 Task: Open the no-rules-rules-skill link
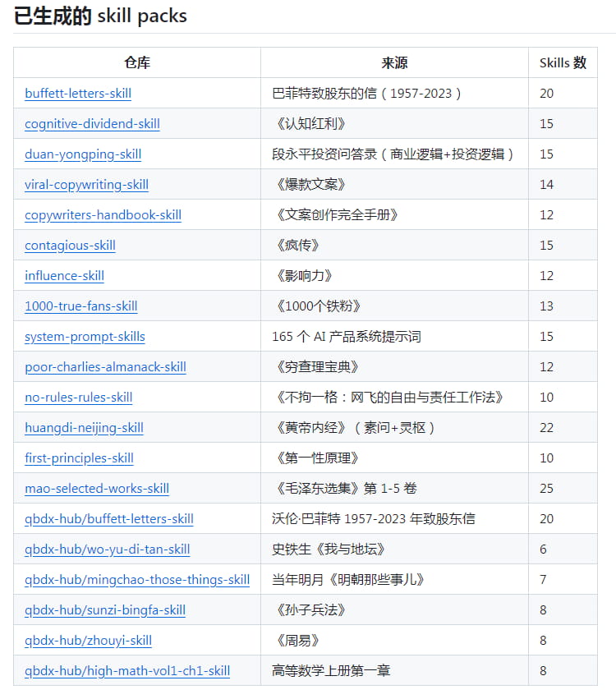click(79, 397)
